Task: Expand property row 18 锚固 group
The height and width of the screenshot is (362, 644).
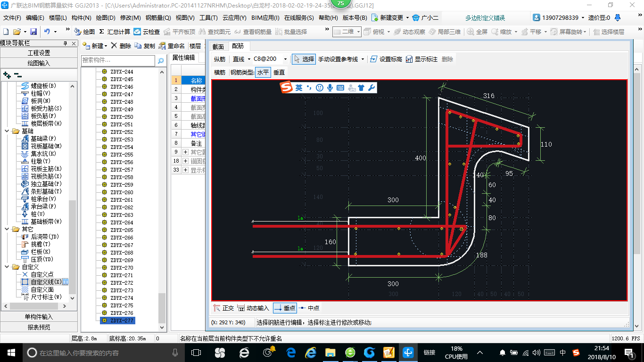Action: point(186,161)
